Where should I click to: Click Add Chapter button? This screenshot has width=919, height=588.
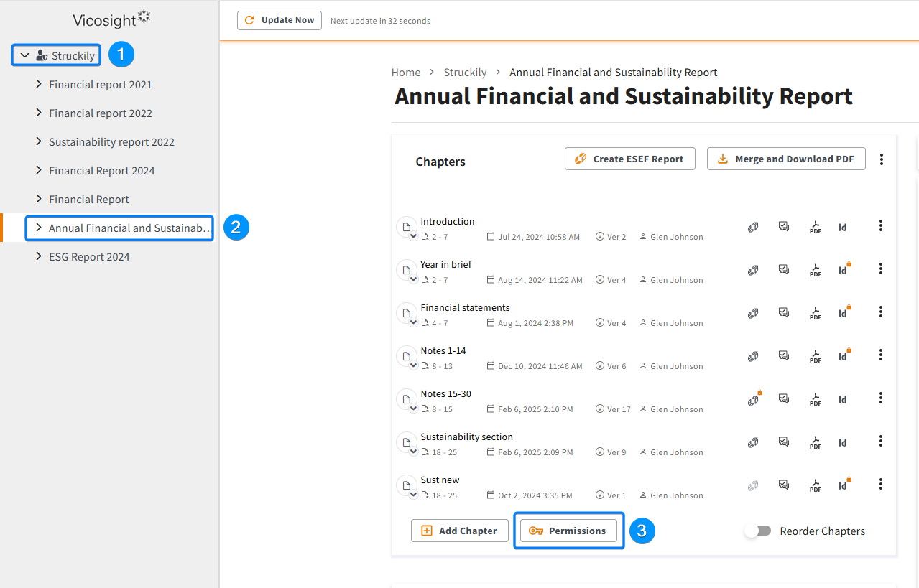click(x=460, y=531)
